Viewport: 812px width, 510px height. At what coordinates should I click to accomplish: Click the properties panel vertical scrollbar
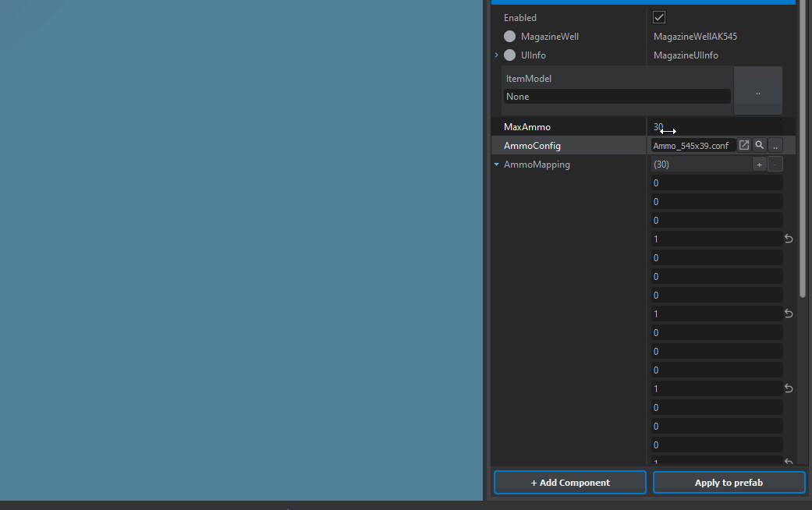tap(803, 156)
